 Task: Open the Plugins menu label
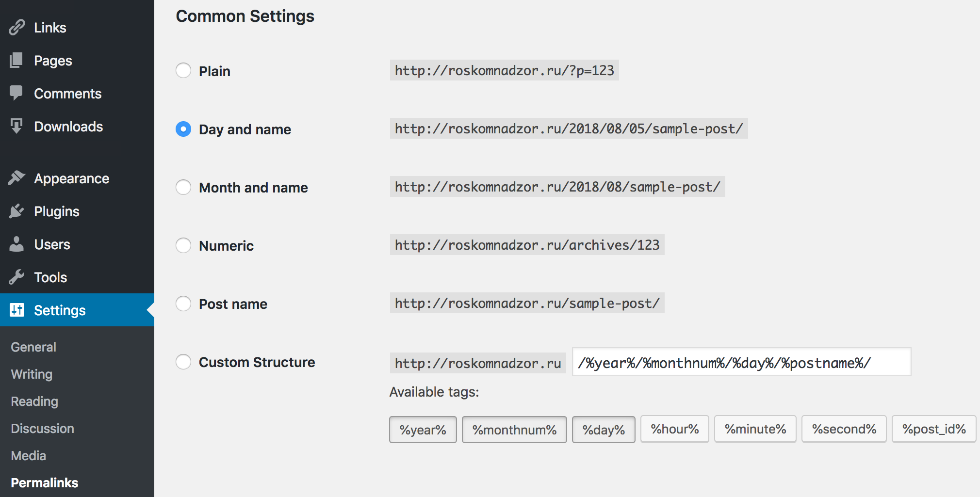pos(57,211)
